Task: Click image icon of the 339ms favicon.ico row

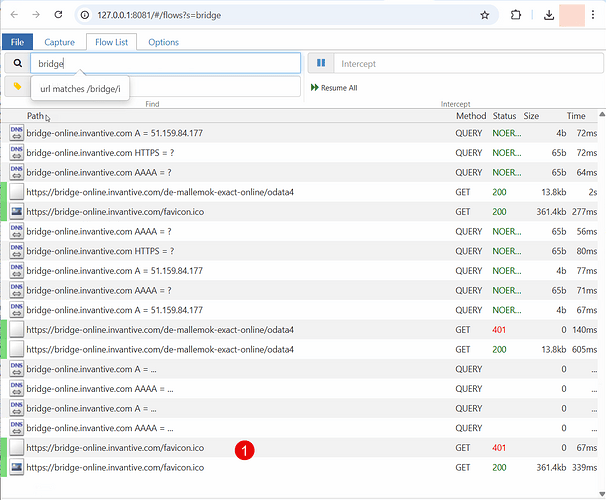Action: coord(17,468)
